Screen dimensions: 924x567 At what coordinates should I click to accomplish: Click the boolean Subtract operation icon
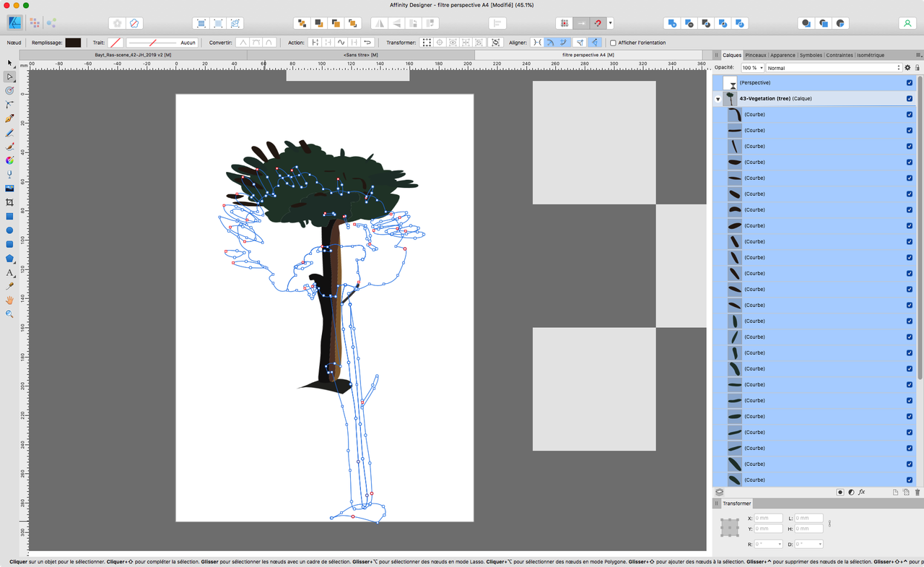click(x=689, y=23)
